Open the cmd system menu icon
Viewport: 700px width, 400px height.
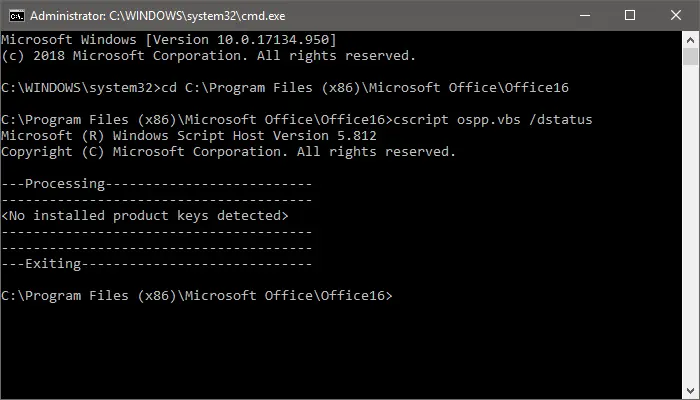pos(14,15)
